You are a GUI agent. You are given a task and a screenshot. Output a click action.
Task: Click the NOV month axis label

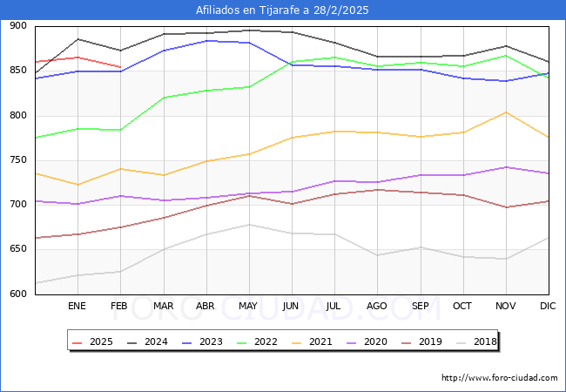tap(505, 306)
